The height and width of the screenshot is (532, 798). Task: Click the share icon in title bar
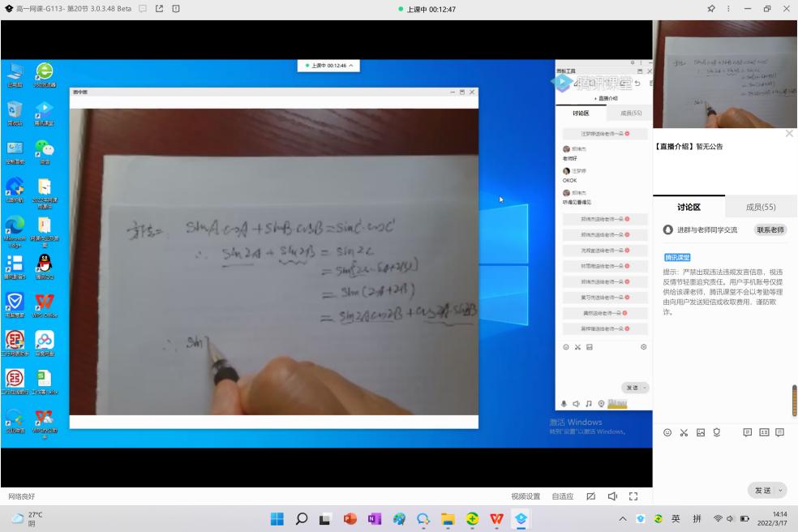coord(159,9)
